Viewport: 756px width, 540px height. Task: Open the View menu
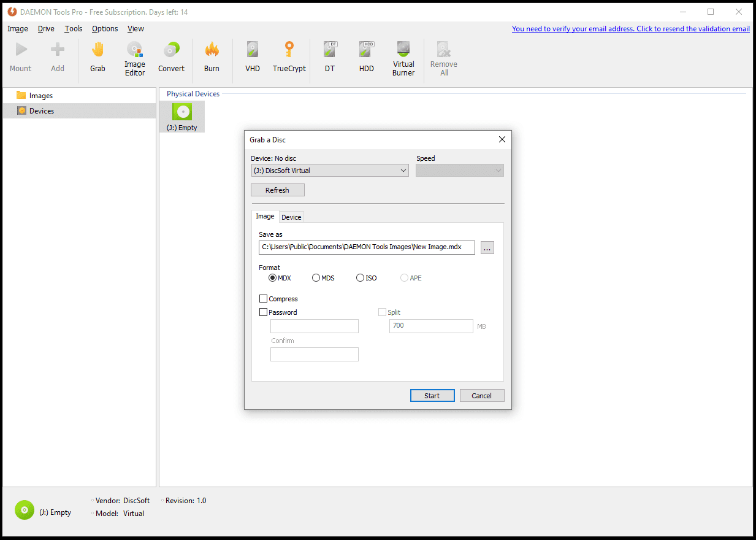point(136,28)
